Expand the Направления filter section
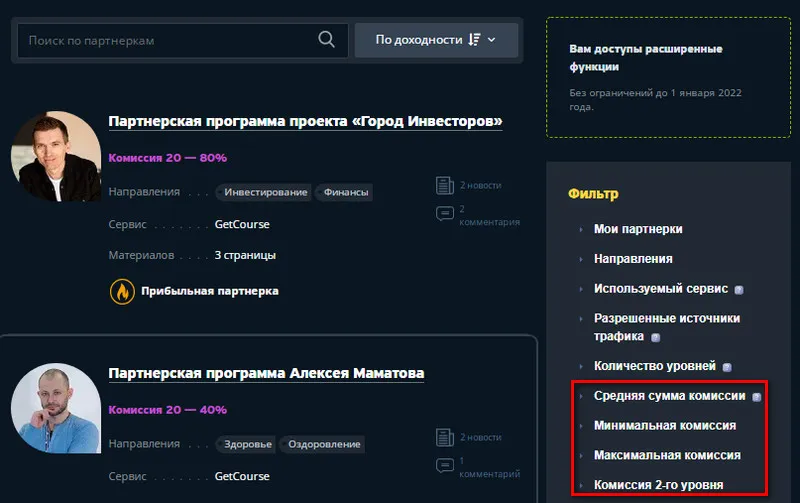 tap(633, 258)
